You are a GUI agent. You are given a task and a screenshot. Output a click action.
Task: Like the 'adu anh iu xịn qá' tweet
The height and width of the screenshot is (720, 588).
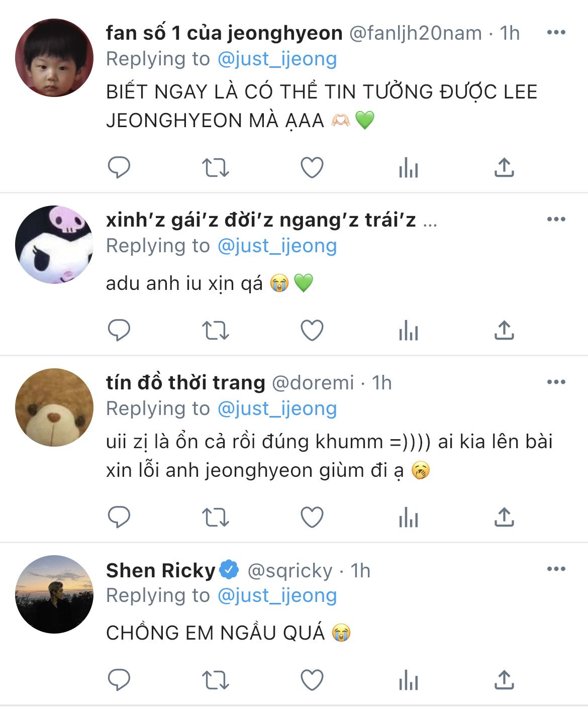coord(312,330)
